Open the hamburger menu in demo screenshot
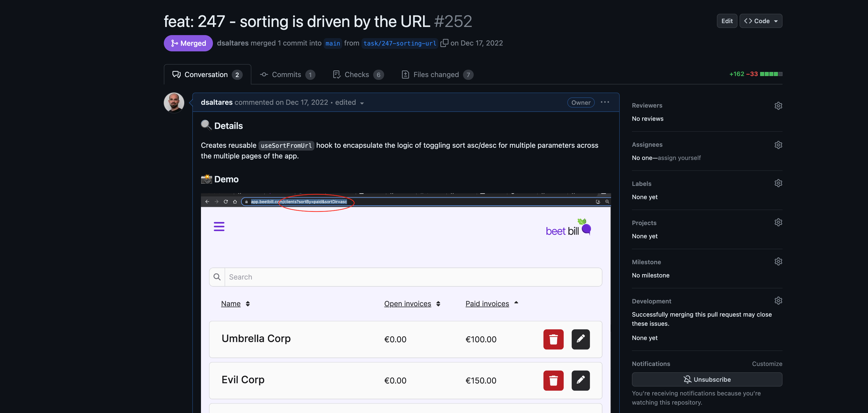 click(x=219, y=226)
